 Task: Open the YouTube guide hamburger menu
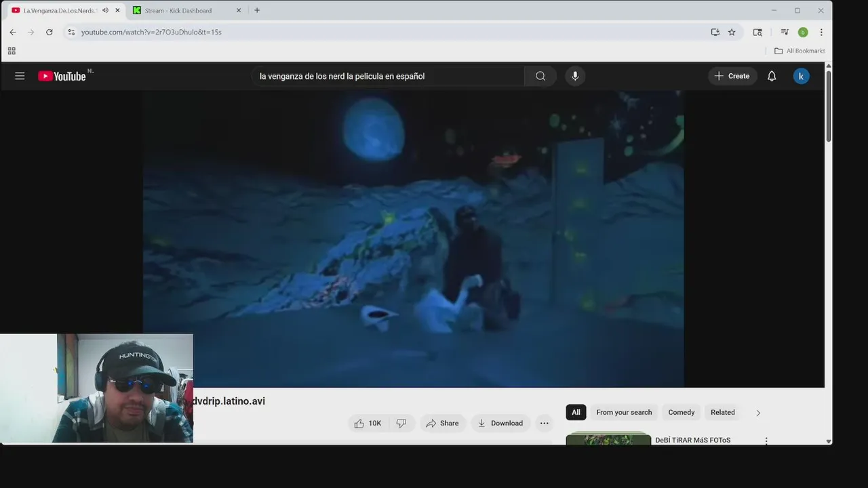click(20, 76)
